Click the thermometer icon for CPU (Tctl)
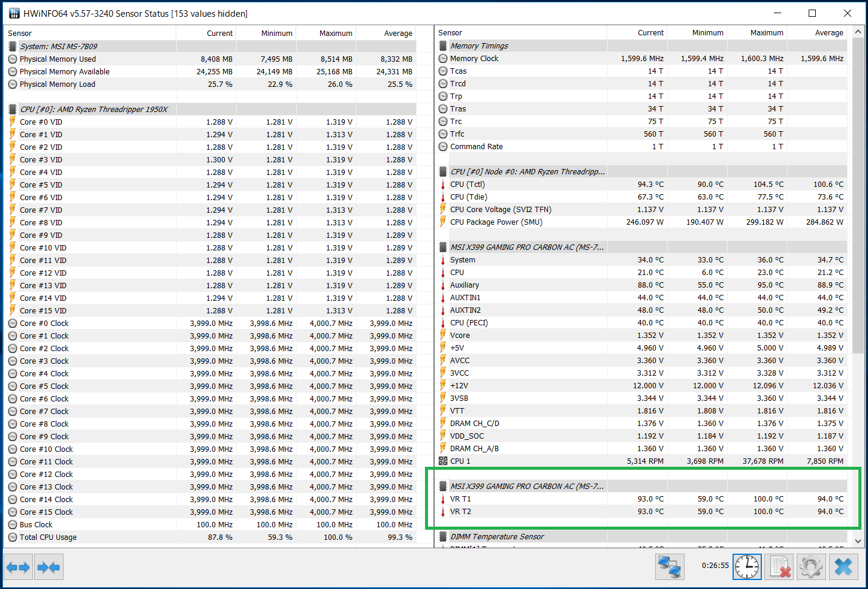Screen dimensions: 868x589 (443, 185)
